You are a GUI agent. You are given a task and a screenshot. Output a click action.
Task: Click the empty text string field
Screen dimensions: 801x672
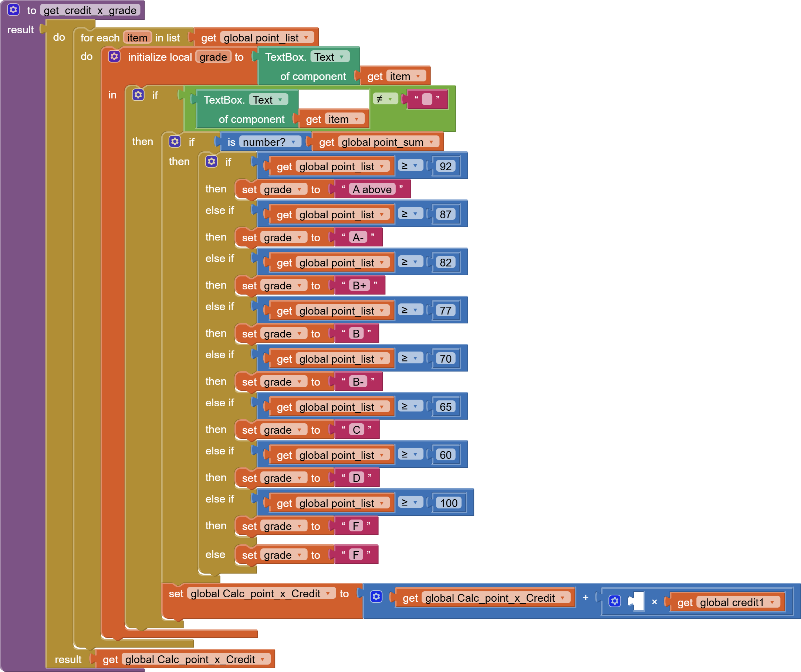pyautogui.click(x=427, y=99)
